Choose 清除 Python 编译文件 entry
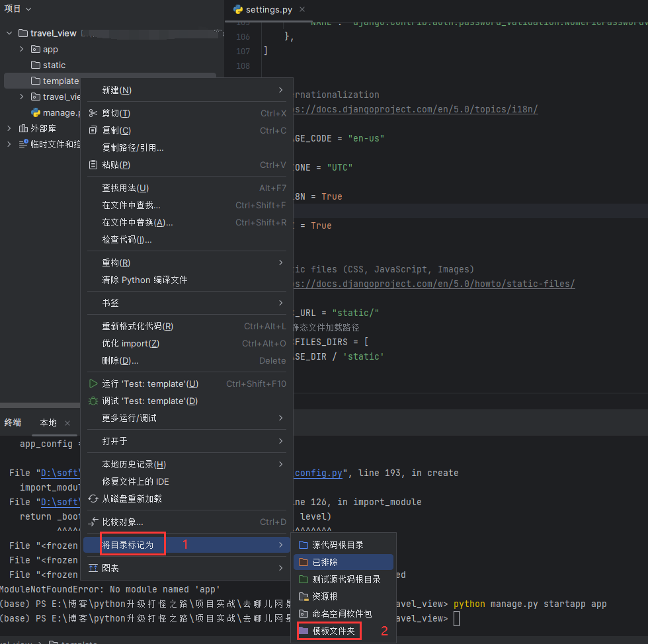 tap(186, 280)
